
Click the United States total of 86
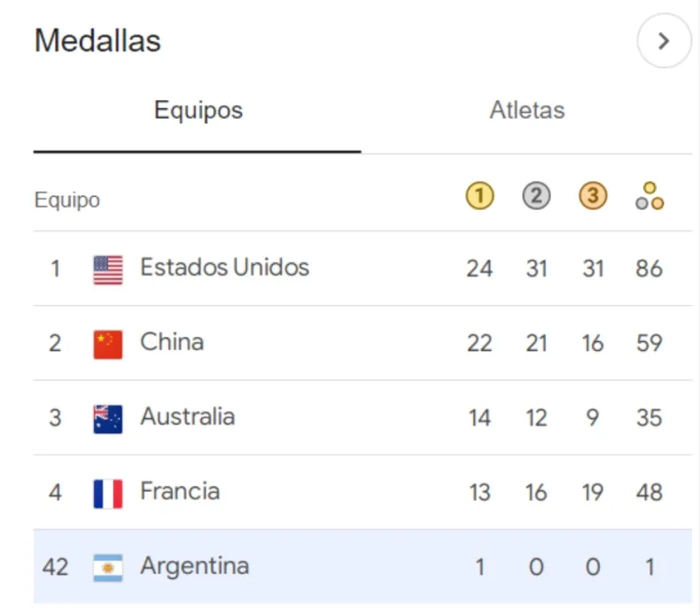[x=649, y=269]
